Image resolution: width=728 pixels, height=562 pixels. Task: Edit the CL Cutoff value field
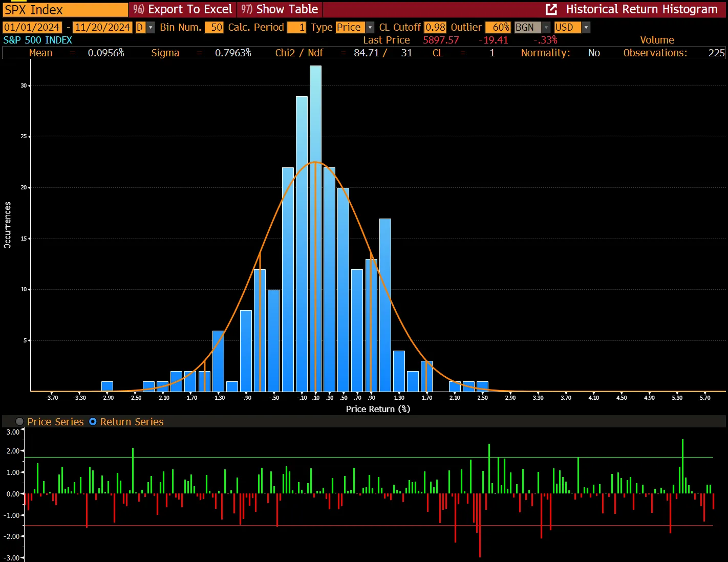[435, 28]
